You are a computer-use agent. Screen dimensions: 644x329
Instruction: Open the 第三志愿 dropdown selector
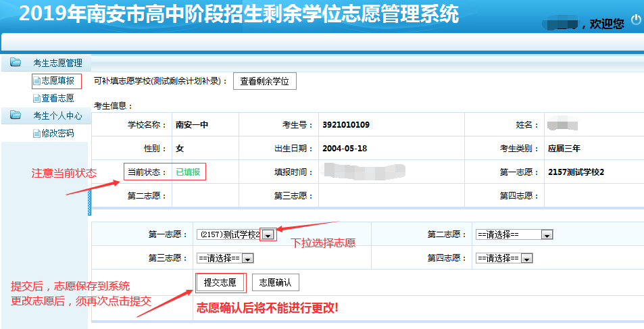[x=225, y=258]
